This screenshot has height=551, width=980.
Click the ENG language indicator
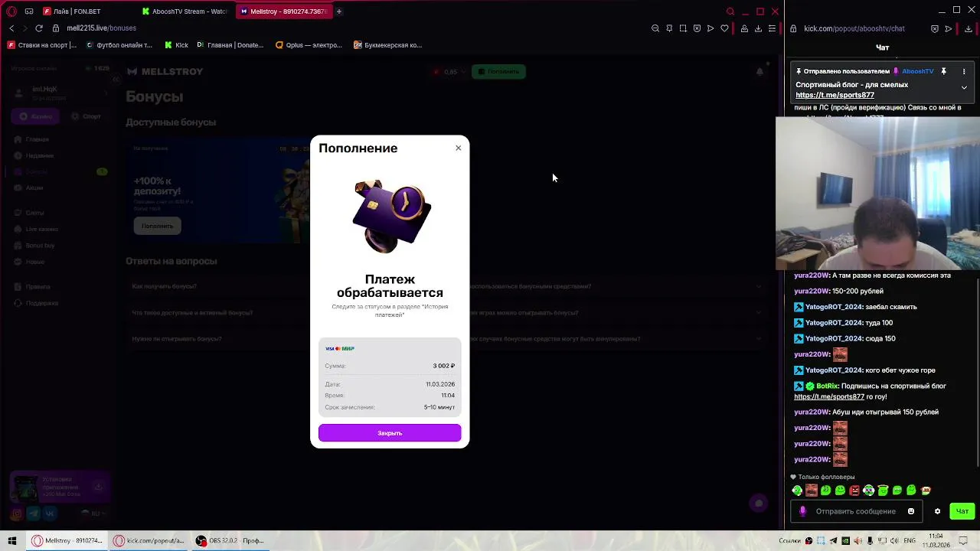coord(910,541)
